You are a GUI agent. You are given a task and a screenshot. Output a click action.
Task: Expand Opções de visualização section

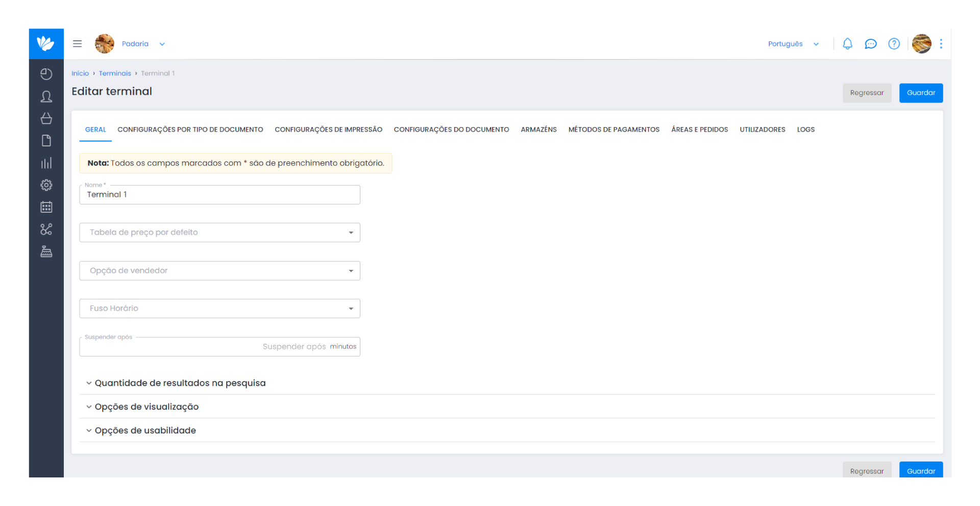click(x=507, y=407)
